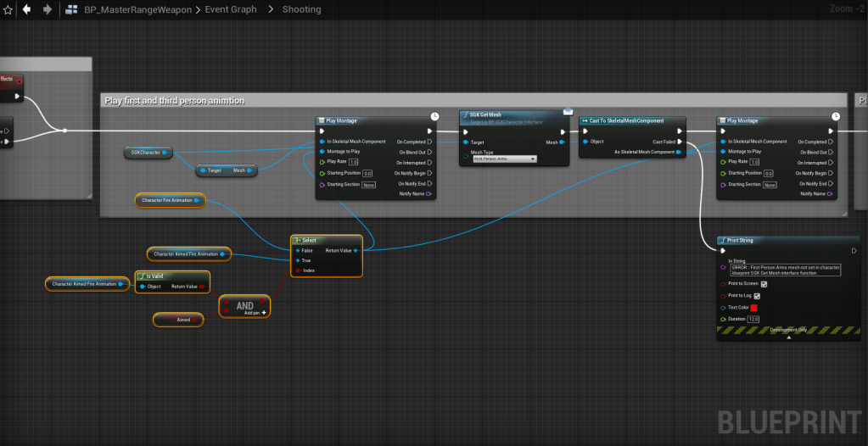Click the Character Fire Animation variable node
868x446 pixels.
(x=169, y=200)
